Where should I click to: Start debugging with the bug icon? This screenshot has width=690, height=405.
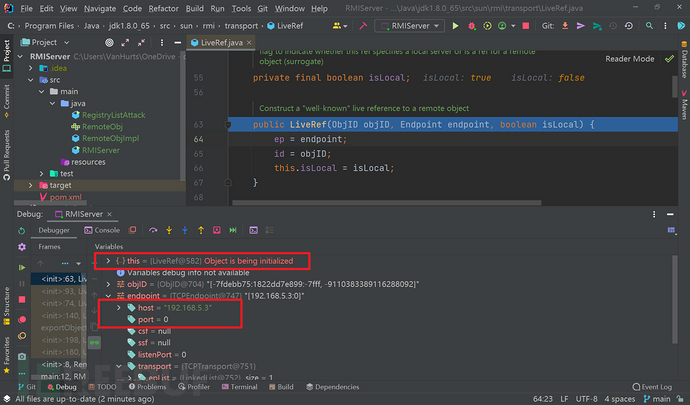(472, 26)
